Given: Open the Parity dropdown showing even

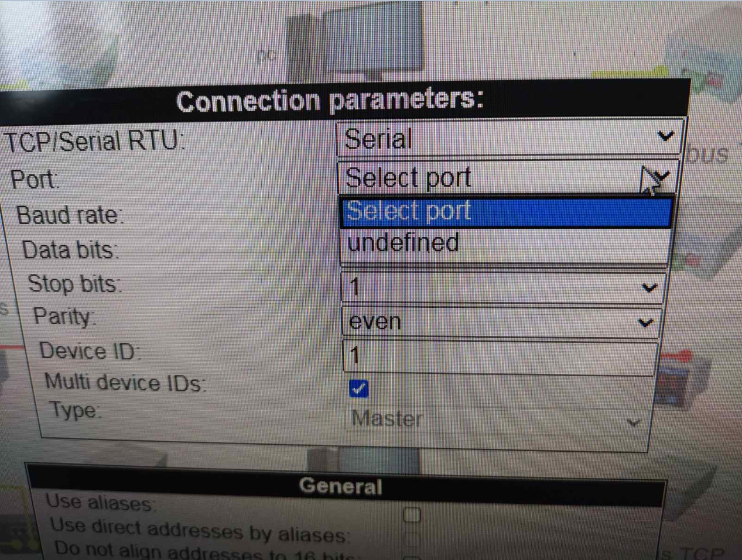Looking at the screenshot, I should pyautogui.click(x=502, y=322).
